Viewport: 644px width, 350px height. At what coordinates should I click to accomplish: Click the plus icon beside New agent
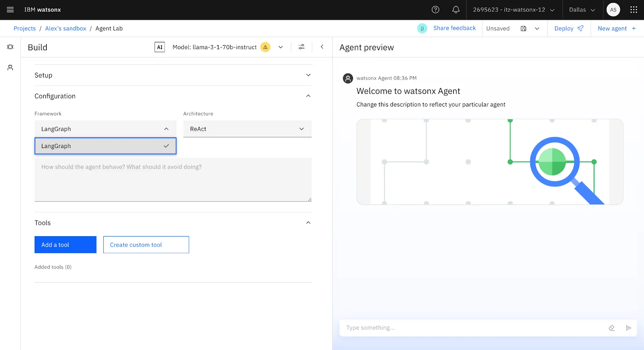point(634,28)
